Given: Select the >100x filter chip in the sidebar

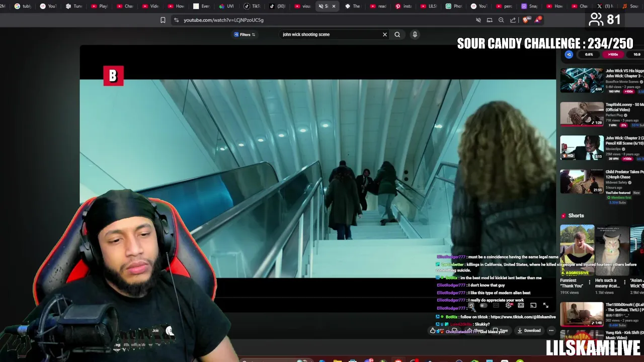Looking at the screenshot, I should pyautogui.click(x=613, y=54).
